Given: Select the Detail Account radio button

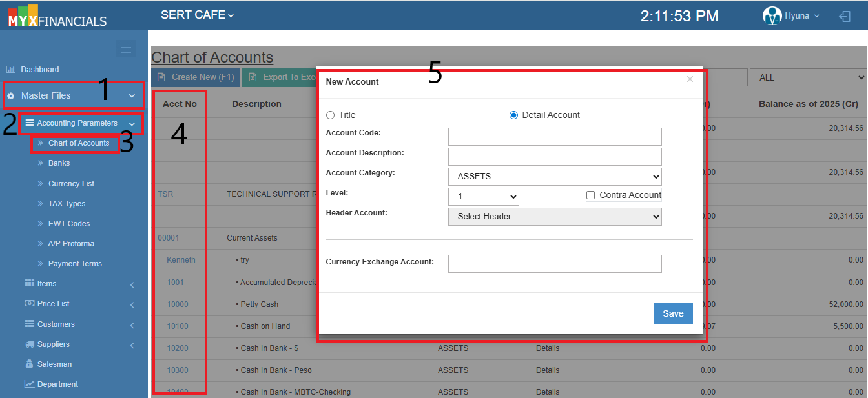Looking at the screenshot, I should pos(513,115).
